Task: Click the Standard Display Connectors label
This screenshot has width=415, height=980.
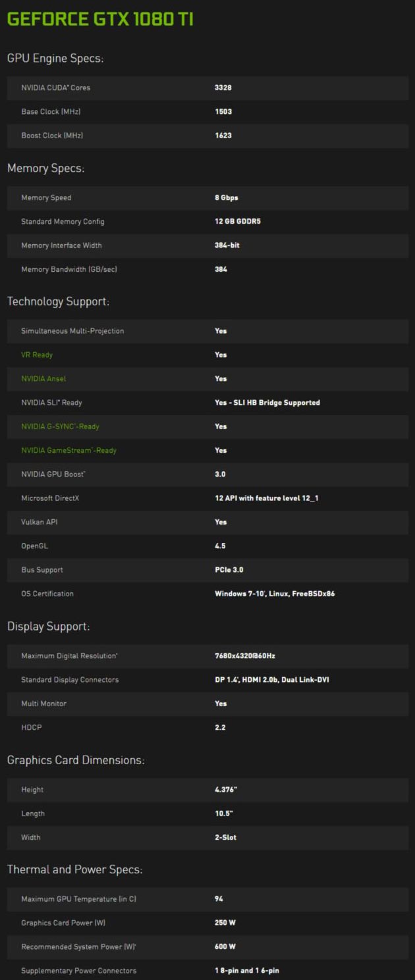Action: point(70,680)
